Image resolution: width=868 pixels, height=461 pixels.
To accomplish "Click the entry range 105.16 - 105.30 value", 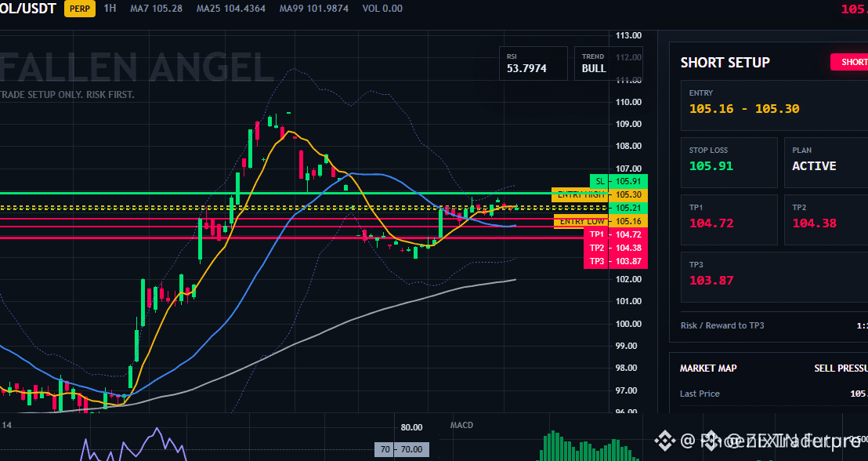I will coord(744,109).
